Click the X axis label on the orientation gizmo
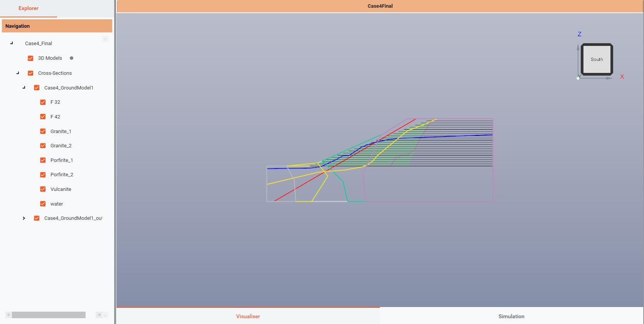 [622, 77]
